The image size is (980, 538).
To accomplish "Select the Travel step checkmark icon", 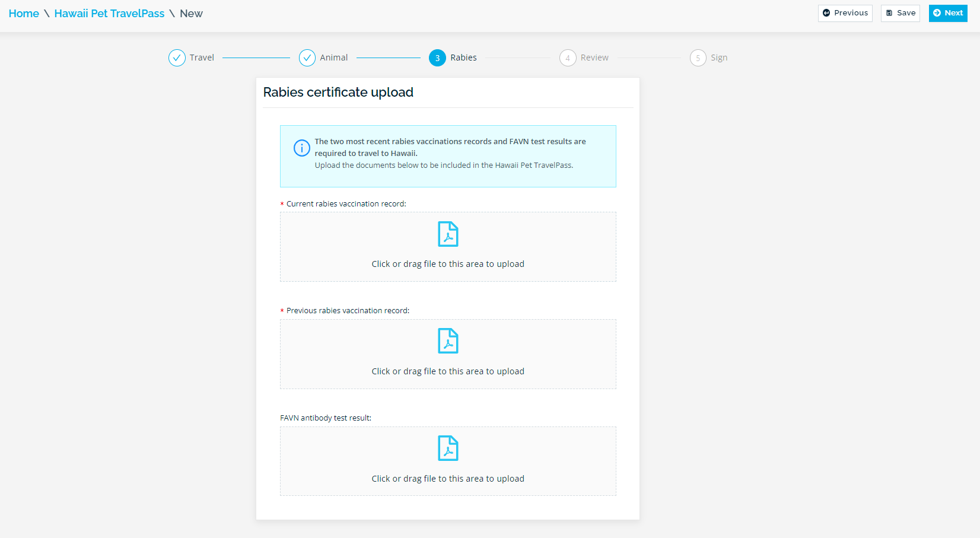I will pos(177,58).
